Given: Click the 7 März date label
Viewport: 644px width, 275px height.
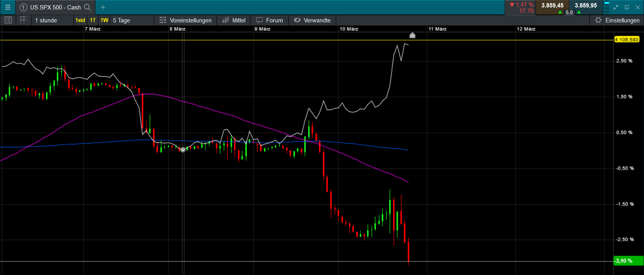Looking at the screenshot, I should click(93, 29).
